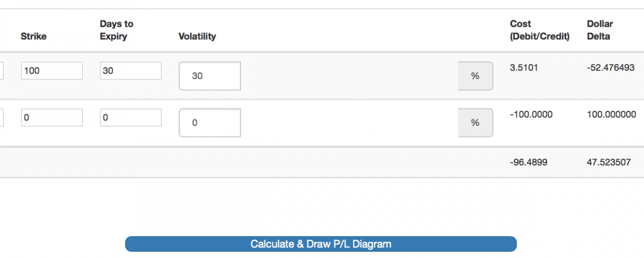Focus the Volatility field with value 30
Screen dimensions: 644x258
coord(209,76)
